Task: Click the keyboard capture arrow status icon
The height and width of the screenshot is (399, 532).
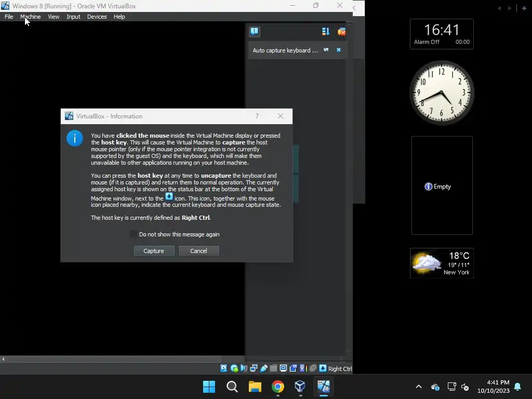Action: (323, 368)
